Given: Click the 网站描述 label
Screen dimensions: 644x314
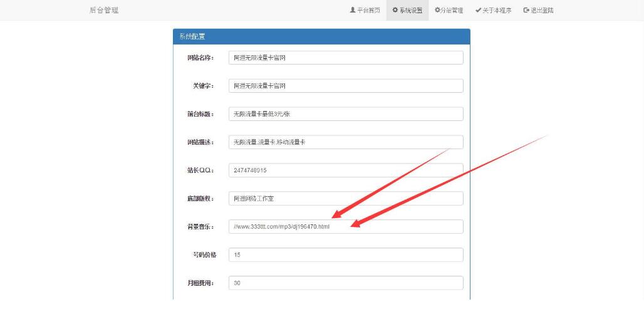Looking at the screenshot, I should [x=200, y=142].
